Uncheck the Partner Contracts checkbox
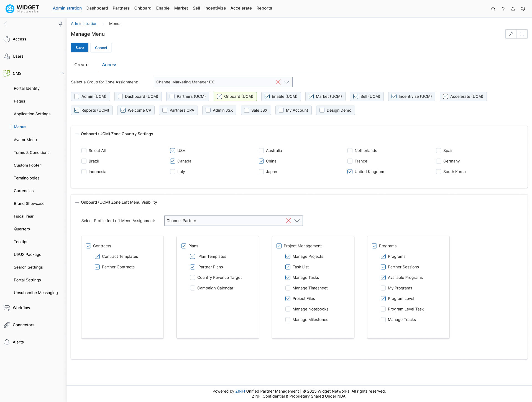Image resolution: width=532 pixels, height=402 pixels. pos(97,267)
